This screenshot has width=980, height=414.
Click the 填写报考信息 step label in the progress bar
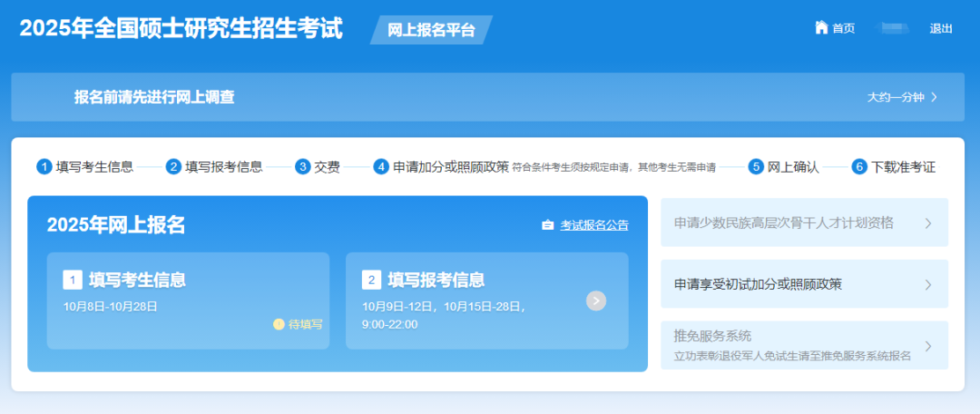[x=224, y=167]
